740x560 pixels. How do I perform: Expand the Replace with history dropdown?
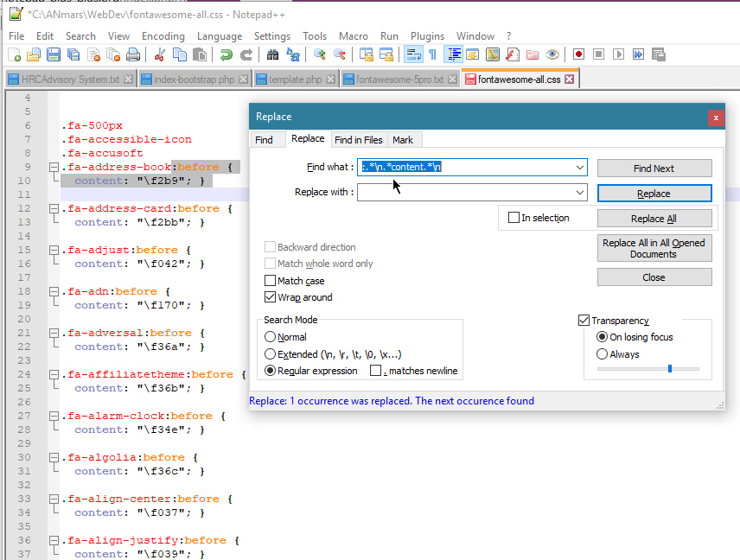coord(579,192)
